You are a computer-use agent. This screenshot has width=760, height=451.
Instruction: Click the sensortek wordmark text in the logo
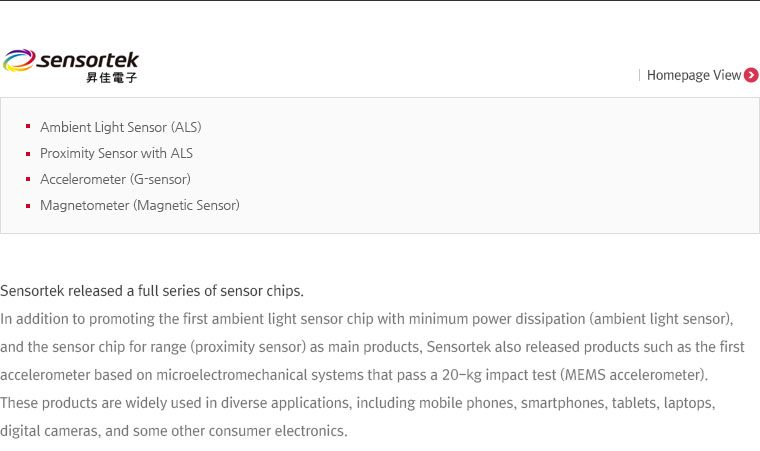coord(87,60)
